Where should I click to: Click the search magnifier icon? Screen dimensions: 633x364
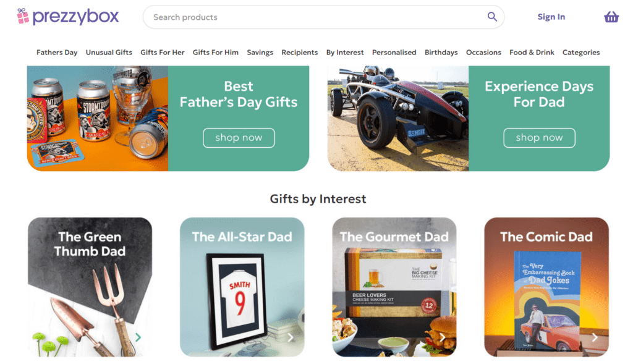[492, 17]
